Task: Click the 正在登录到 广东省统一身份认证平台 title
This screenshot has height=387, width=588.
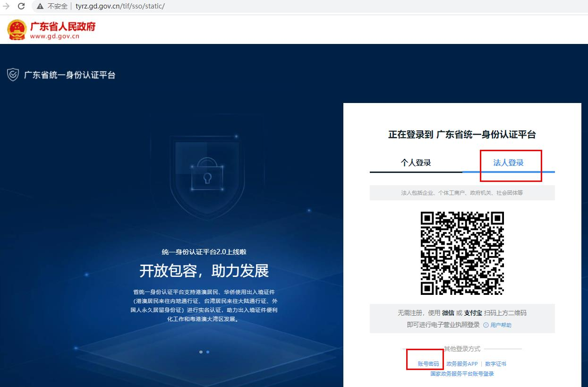Action: pyautogui.click(x=462, y=135)
